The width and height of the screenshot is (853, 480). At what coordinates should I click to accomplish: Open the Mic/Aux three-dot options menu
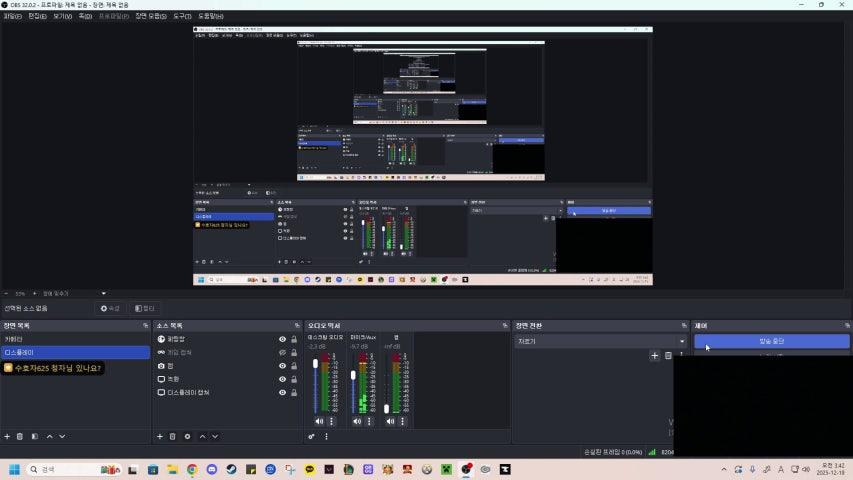[x=369, y=421]
